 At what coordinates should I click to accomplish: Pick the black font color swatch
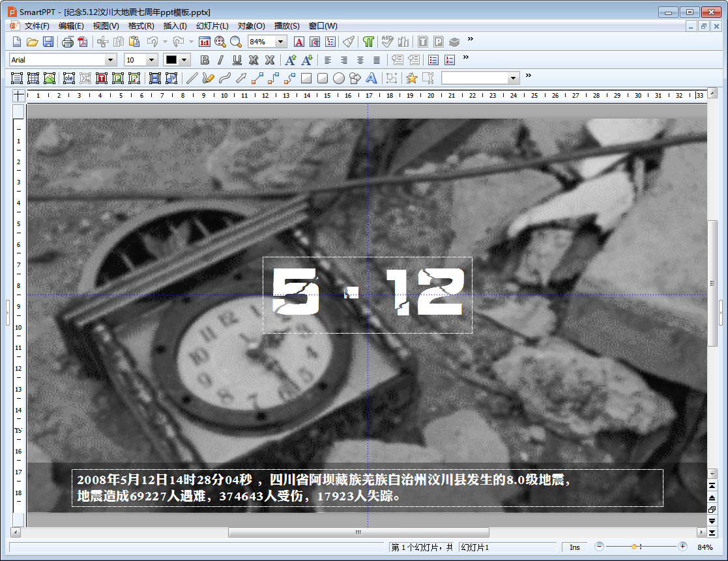[x=171, y=60]
